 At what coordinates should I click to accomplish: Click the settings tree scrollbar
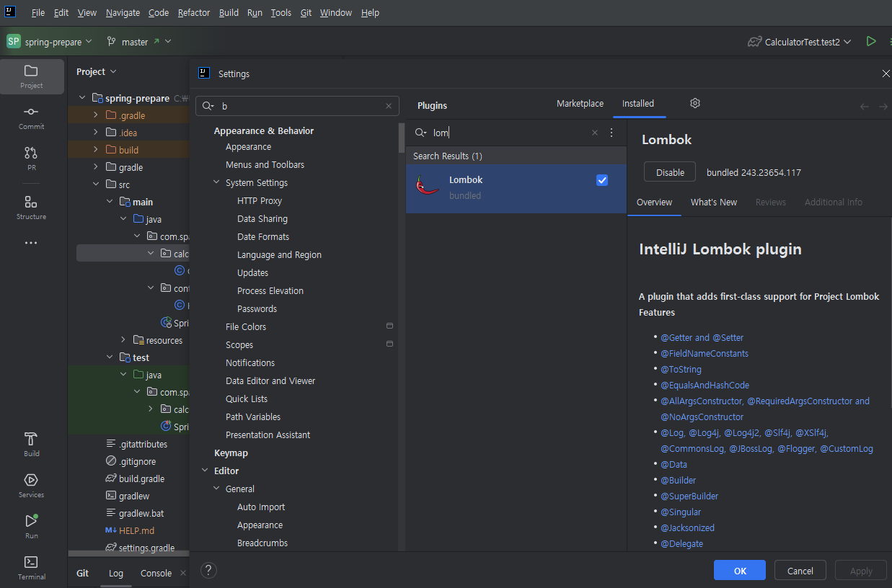pyautogui.click(x=401, y=137)
